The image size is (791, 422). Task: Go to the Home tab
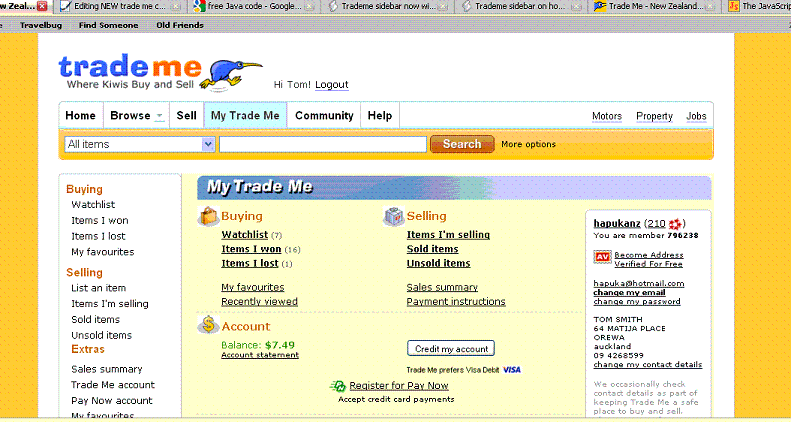tap(80, 115)
